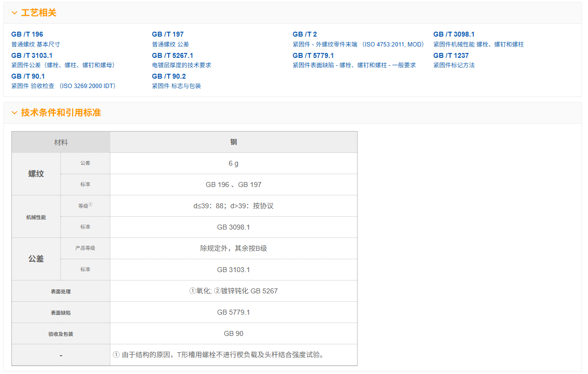Viewport: 588px width, 374px height.
Task: Select the GB 5779.1 surface defect cell
Action: tap(233, 312)
